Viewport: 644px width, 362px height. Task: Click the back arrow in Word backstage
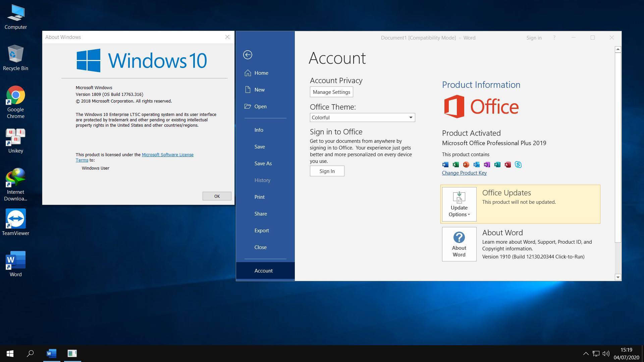pyautogui.click(x=248, y=55)
